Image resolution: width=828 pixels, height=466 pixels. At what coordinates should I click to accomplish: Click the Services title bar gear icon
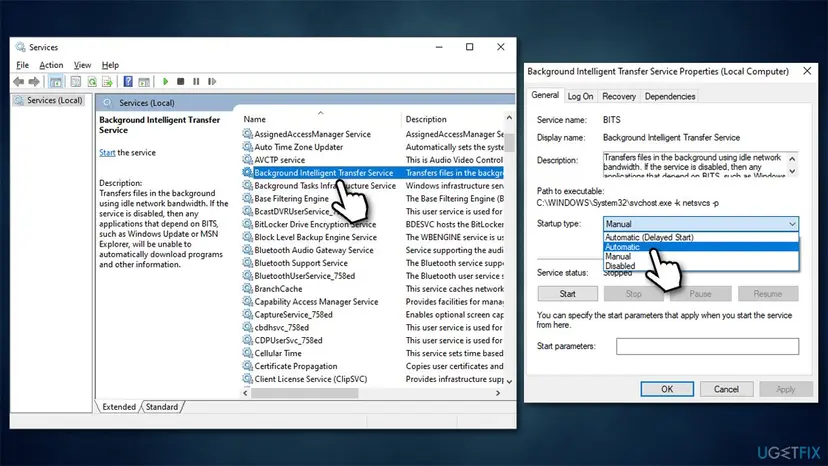(21, 47)
